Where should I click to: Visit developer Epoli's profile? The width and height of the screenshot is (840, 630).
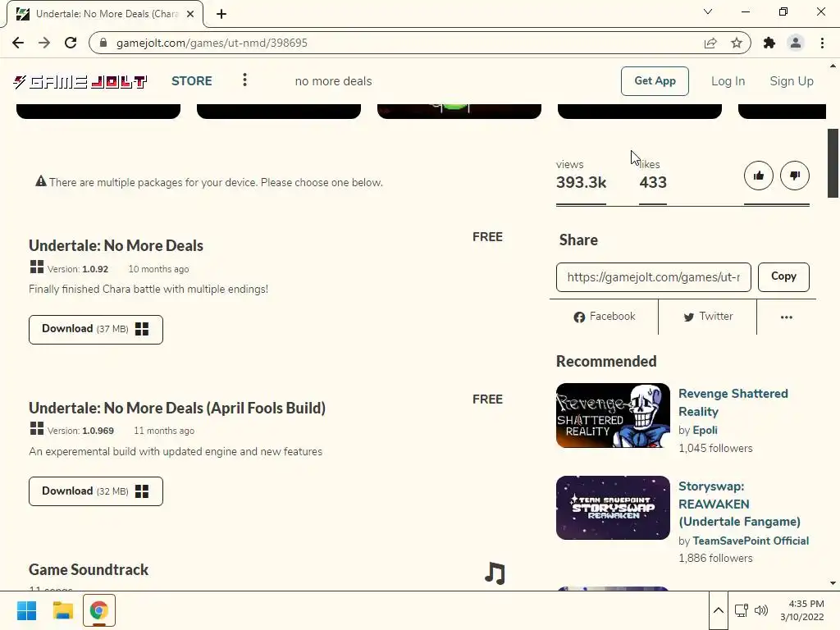[x=705, y=430]
